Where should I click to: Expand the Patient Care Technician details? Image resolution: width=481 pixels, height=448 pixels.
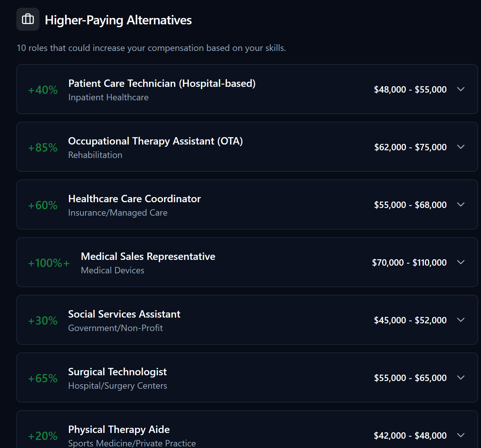pos(461,89)
